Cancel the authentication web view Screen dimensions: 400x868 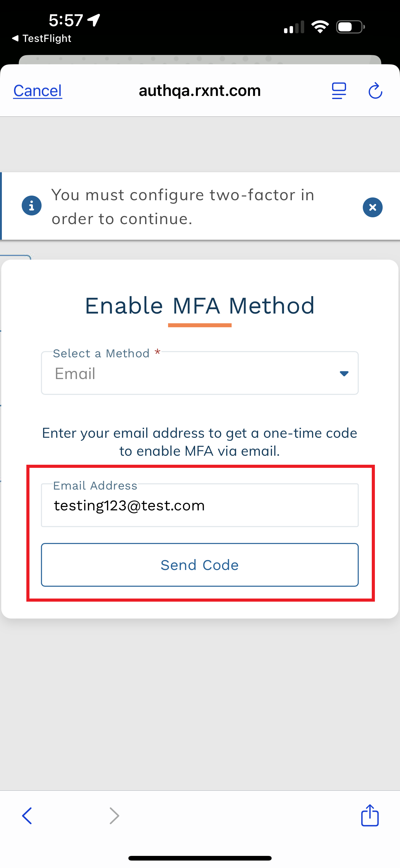[38, 91]
